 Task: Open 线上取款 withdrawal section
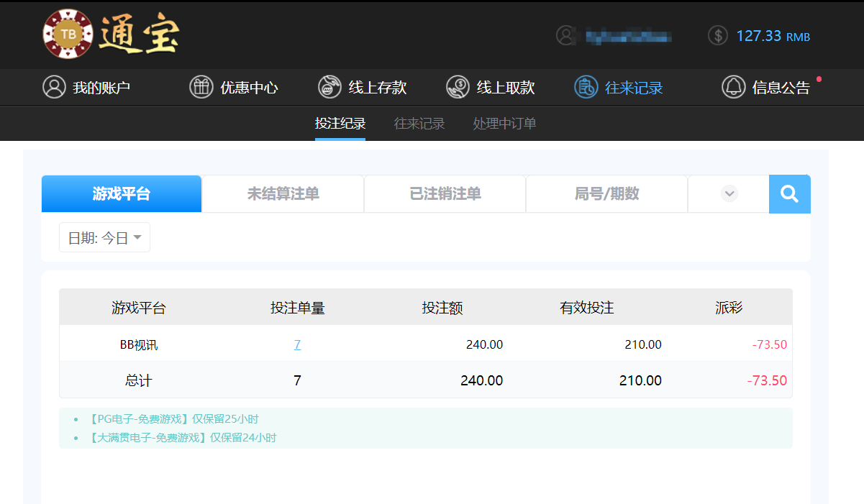458,87
